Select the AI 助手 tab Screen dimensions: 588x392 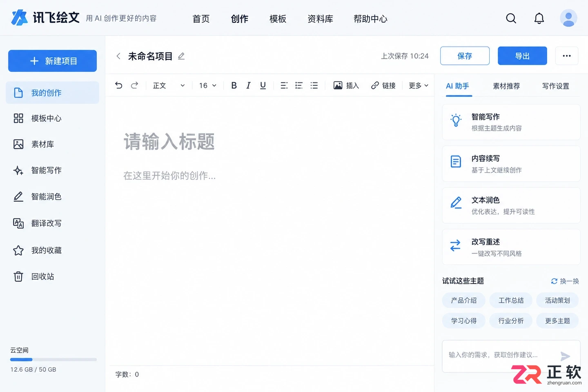[x=457, y=86]
